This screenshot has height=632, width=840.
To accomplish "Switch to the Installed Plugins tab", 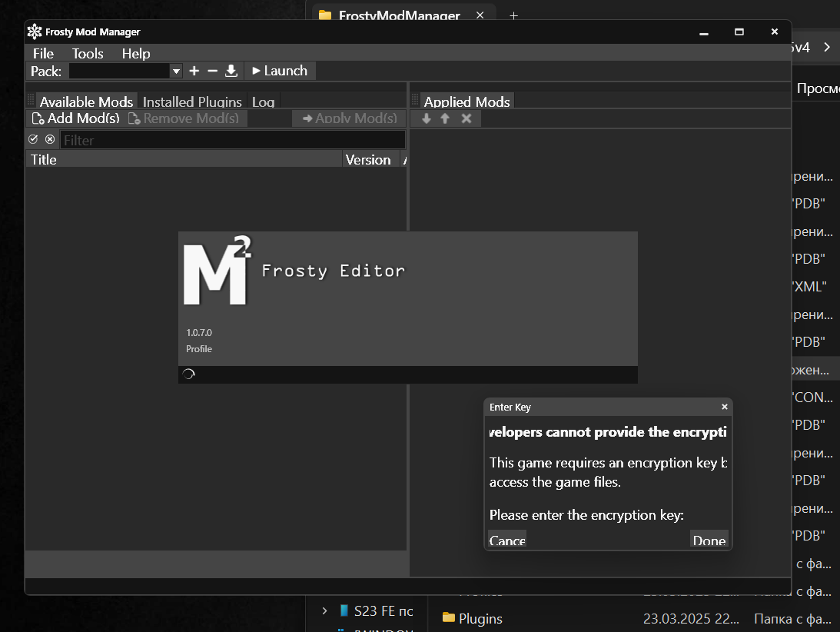I will [x=192, y=101].
